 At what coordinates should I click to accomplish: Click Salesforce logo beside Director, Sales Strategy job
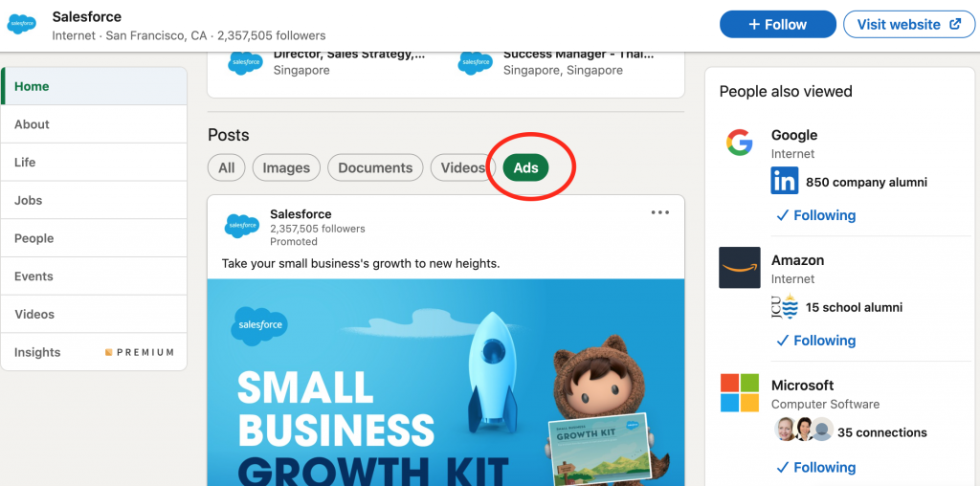point(245,63)
